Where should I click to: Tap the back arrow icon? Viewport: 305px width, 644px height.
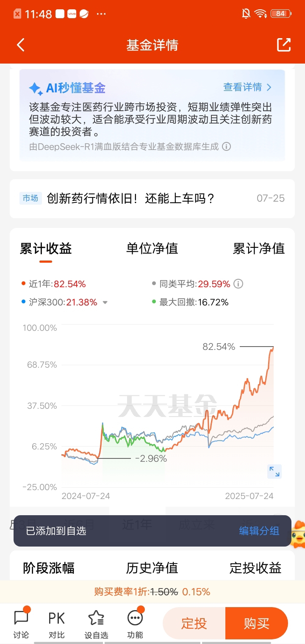click(x=21, y=44)
